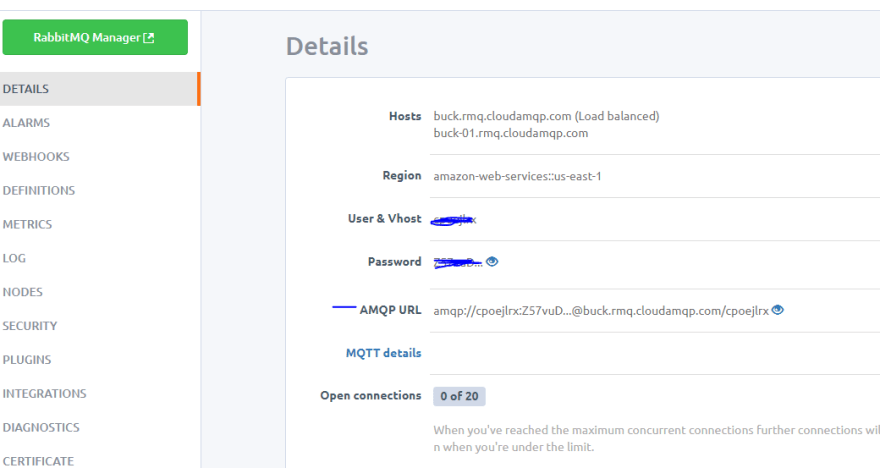Open the LOG section
880x468 pixels.
[14, 258]
